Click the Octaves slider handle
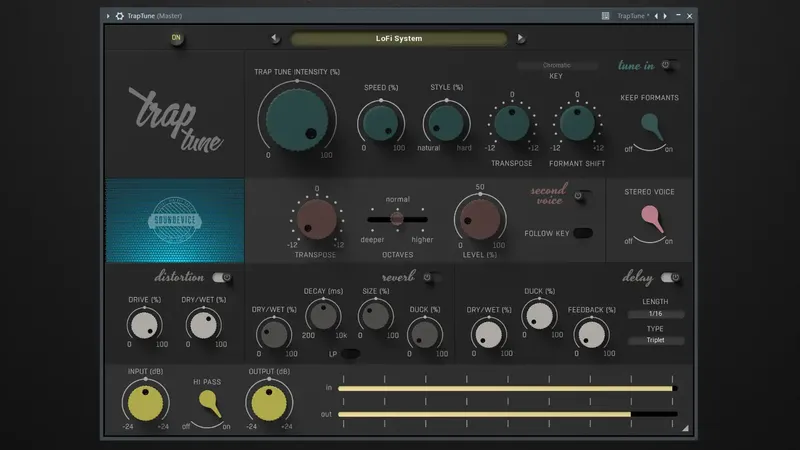Screen dimensions: 800x450 coord(396,219)
